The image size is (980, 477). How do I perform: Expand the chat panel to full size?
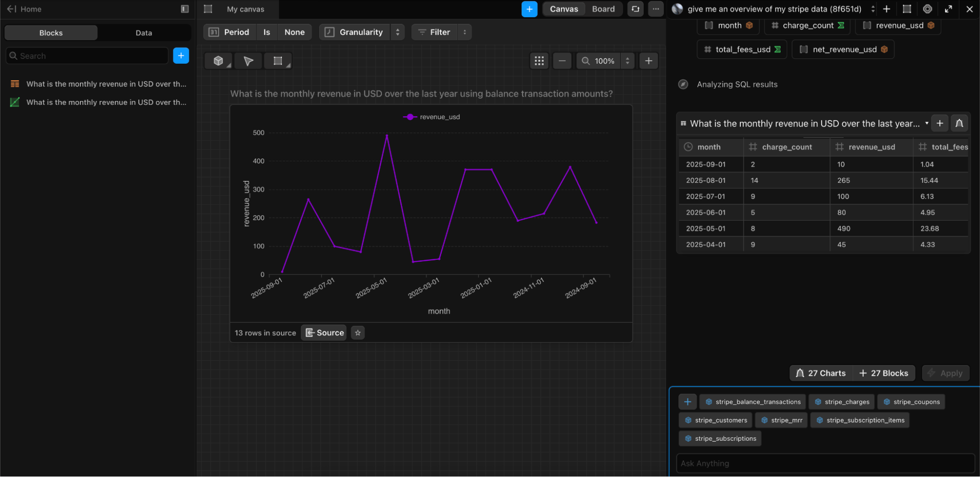pos(949,9)
